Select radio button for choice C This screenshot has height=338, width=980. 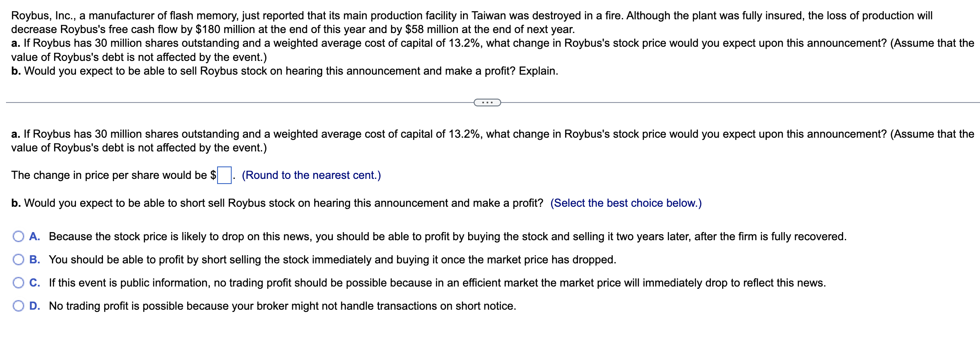18,283
